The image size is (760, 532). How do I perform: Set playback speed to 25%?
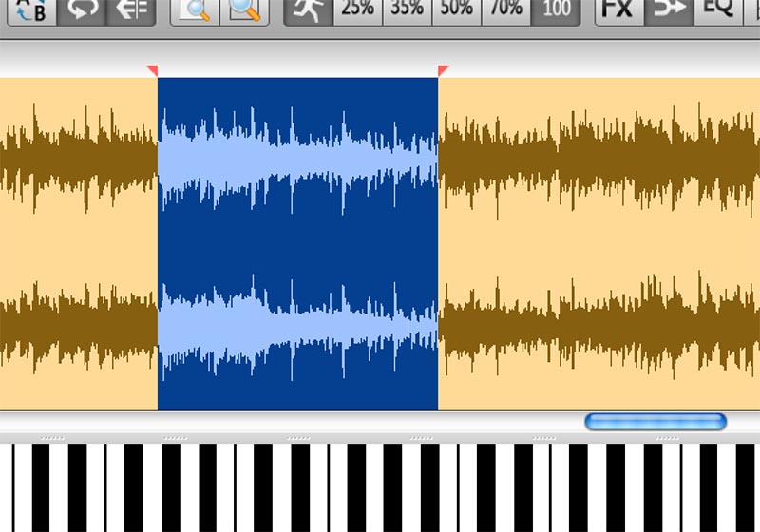[358, 10]
